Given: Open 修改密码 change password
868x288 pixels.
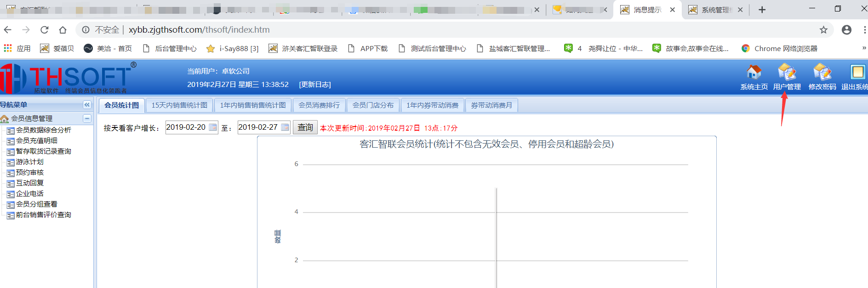Looking at the screenshot, I should tap(822, 76).
